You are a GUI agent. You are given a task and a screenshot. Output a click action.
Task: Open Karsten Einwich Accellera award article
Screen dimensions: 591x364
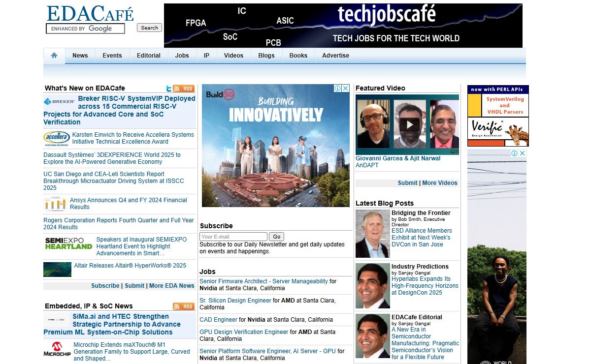tap(133, 138)
